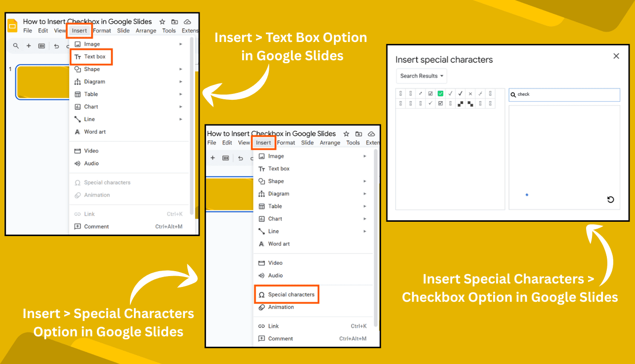Expand the Shape submenu
The width and height of the screenshot is (635, 364).
92,69
